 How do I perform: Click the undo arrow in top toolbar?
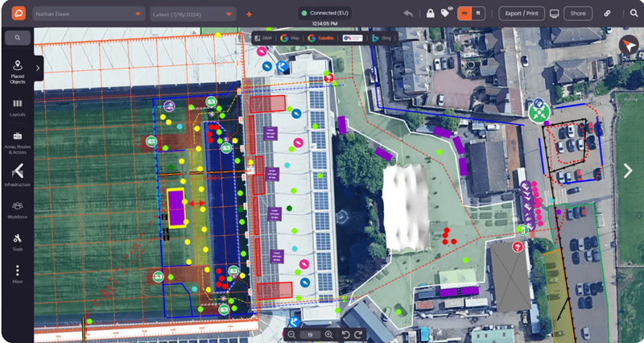point(408,14)
